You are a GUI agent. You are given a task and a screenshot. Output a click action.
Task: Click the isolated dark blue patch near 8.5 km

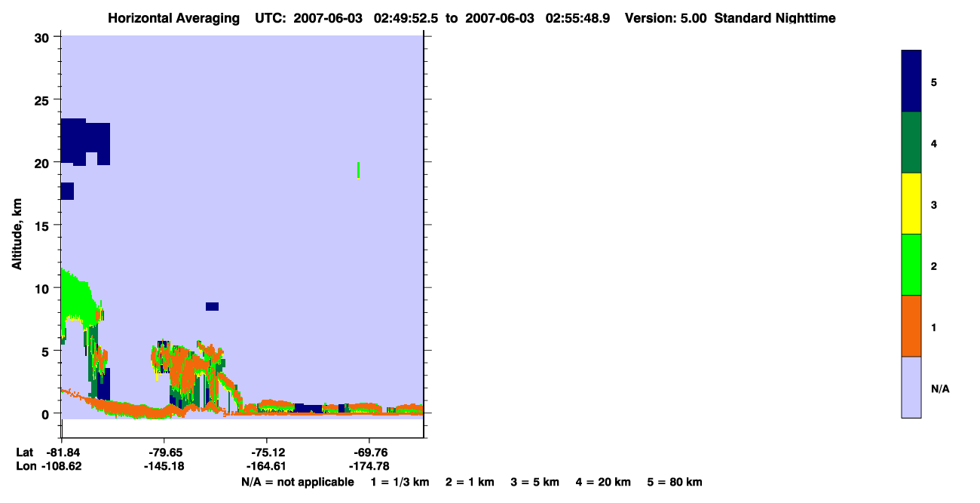click(x=212, y=306)
